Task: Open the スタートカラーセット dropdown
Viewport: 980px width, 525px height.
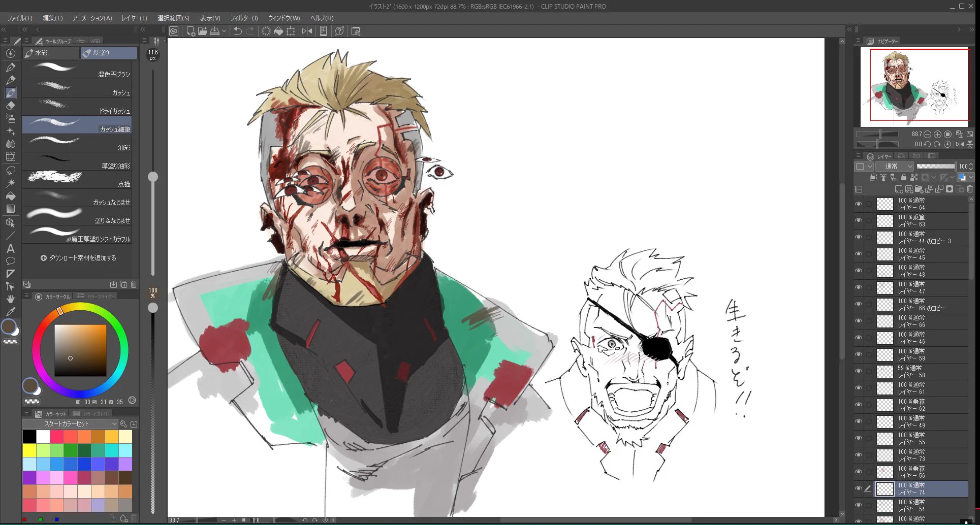Action: point(70,424)
